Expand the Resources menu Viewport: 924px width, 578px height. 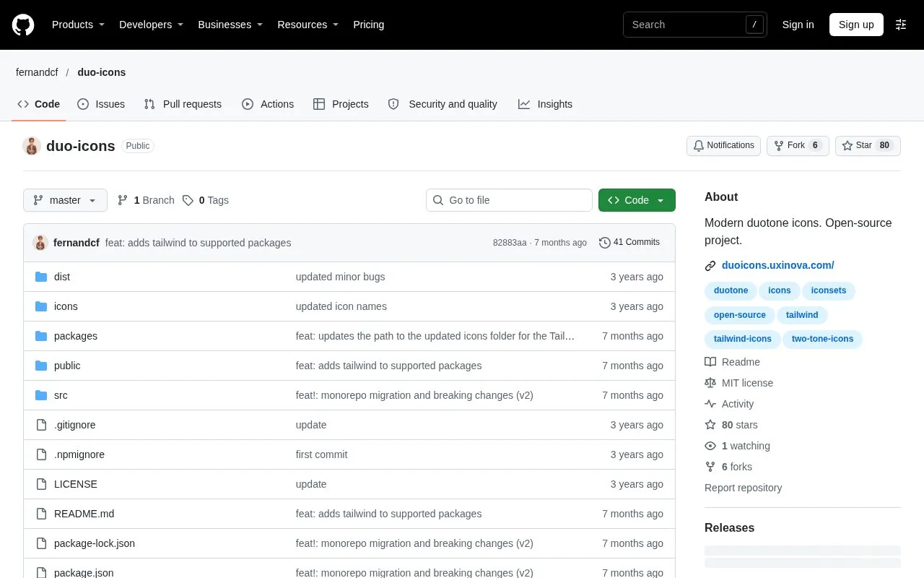pos(308,25)
